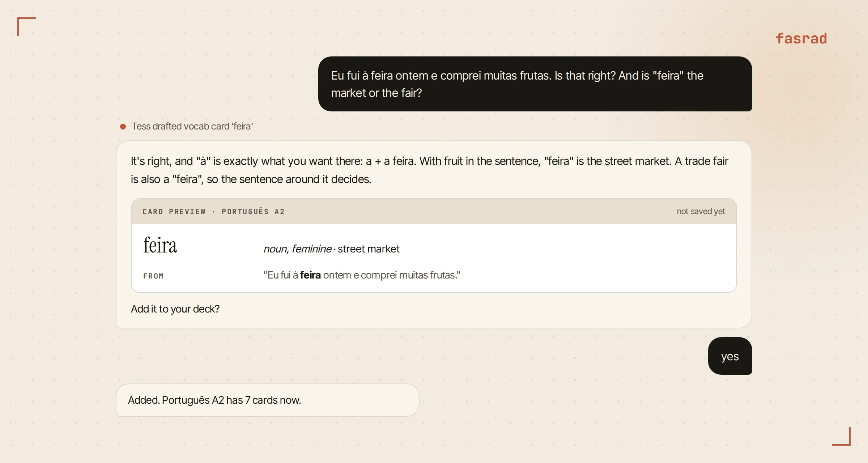The image size is (868, 463).
Task: Click the 'Add it to your deck?' question
Action: coord(175,309)
